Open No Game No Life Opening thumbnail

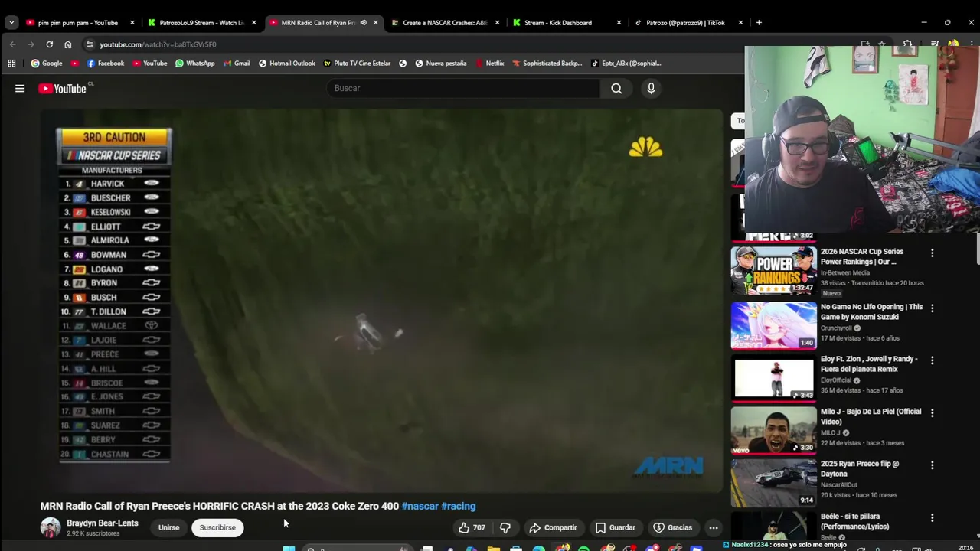[773, 325]
